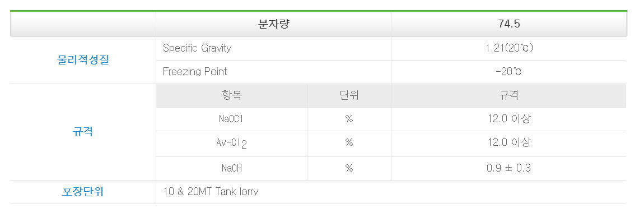The width and height of the screenshot is (644, 217).
Task: Click the 0.9 ± 0.3 value
Action: (x=509, y=169)
